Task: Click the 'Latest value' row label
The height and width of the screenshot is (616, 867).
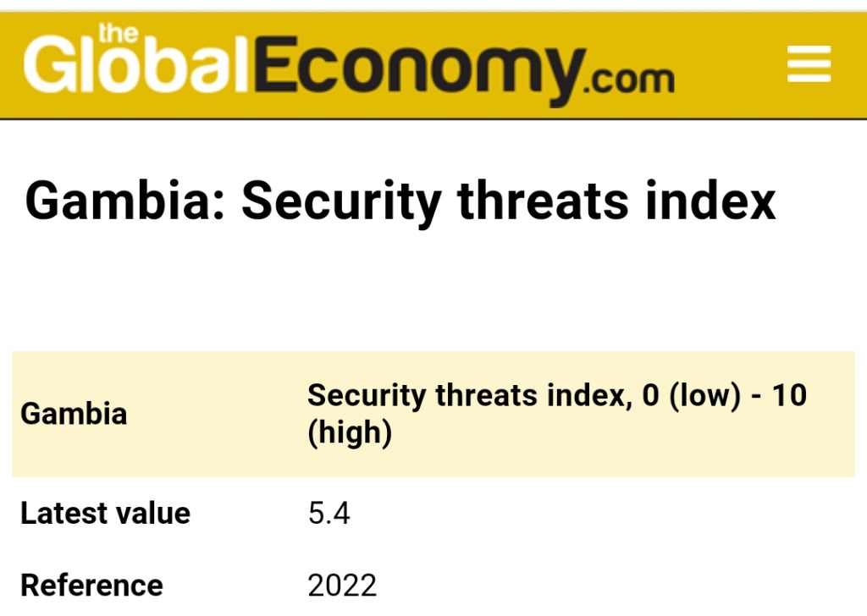Action: tap(105, 514)
